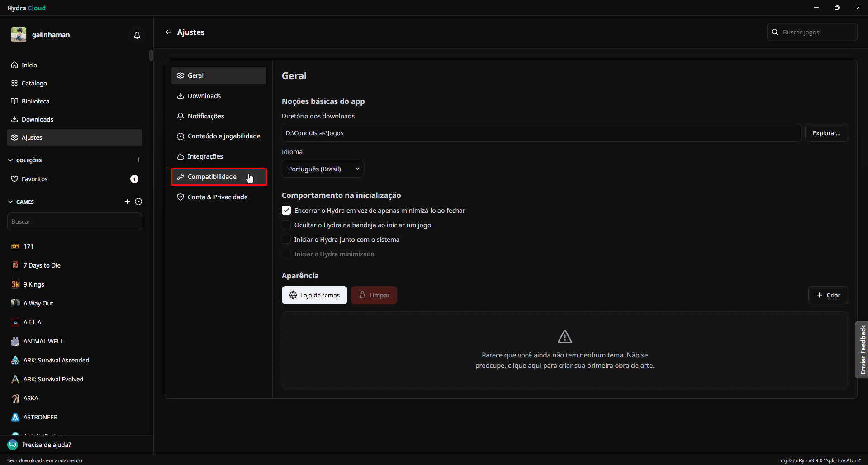
Task: Click the Explorar... button
Action: click(x=826, y=133)
